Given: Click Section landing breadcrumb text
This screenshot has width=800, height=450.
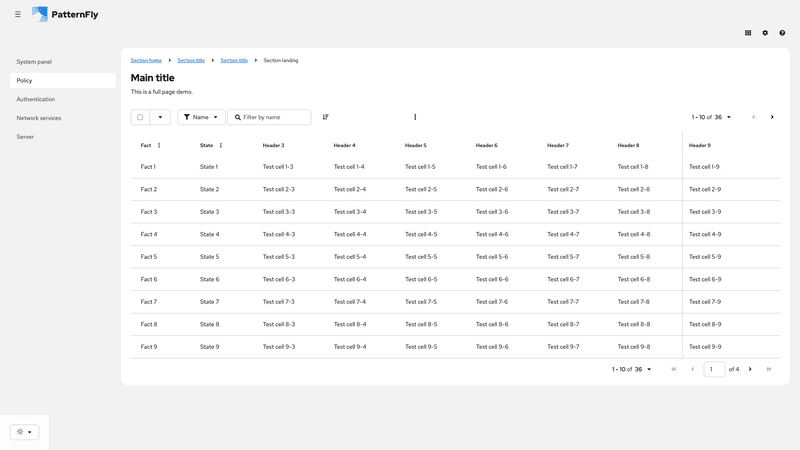Looking at the screenshot, I should pos(281,60).
